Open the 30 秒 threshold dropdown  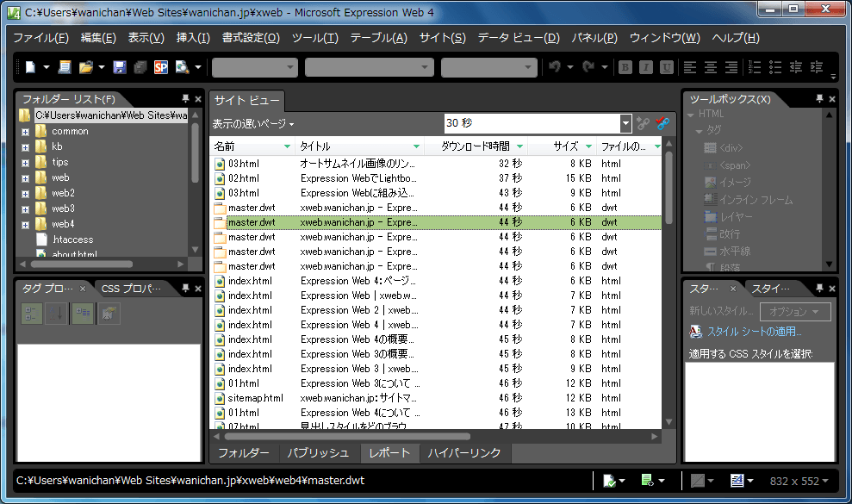(626, 123)
